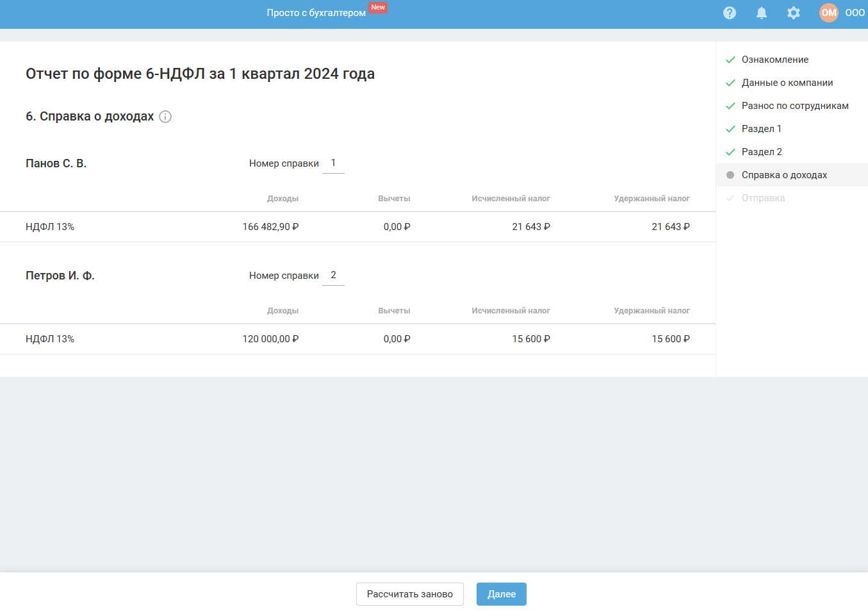Go to the Данные о компании step
Screen dimensions: 868x614
787,83
